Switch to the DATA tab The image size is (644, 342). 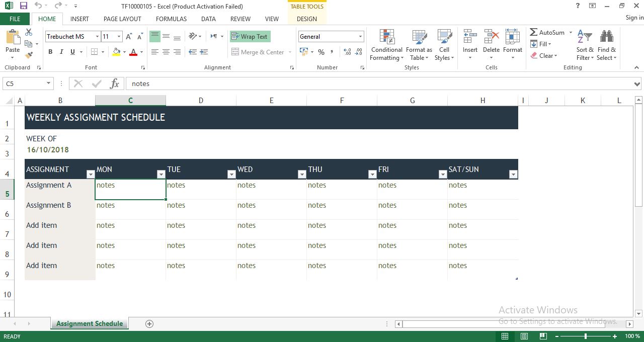[x=208, y=19]
